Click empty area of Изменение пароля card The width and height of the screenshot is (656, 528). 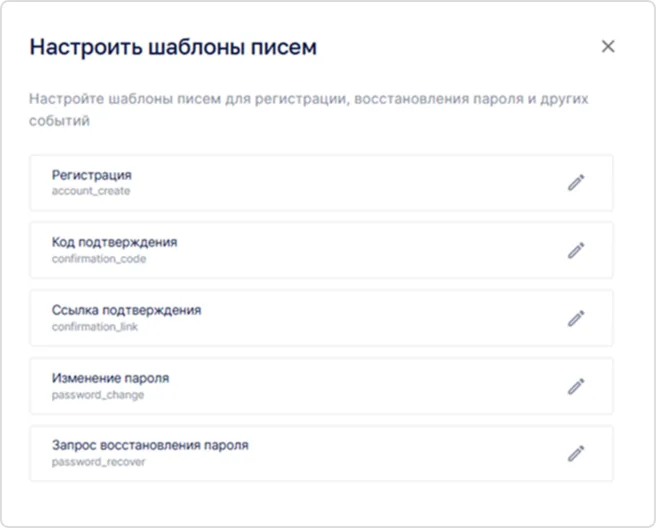(x=350, y=386)
